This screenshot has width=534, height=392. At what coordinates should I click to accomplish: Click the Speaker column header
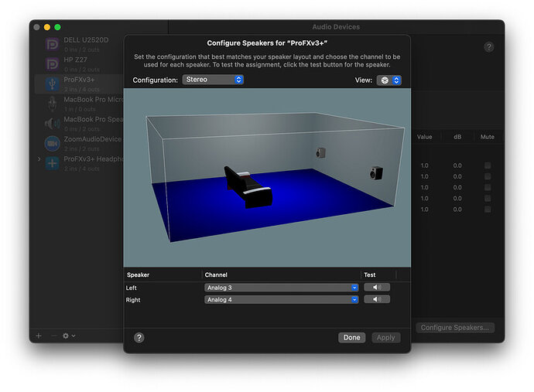click(138, 274)
